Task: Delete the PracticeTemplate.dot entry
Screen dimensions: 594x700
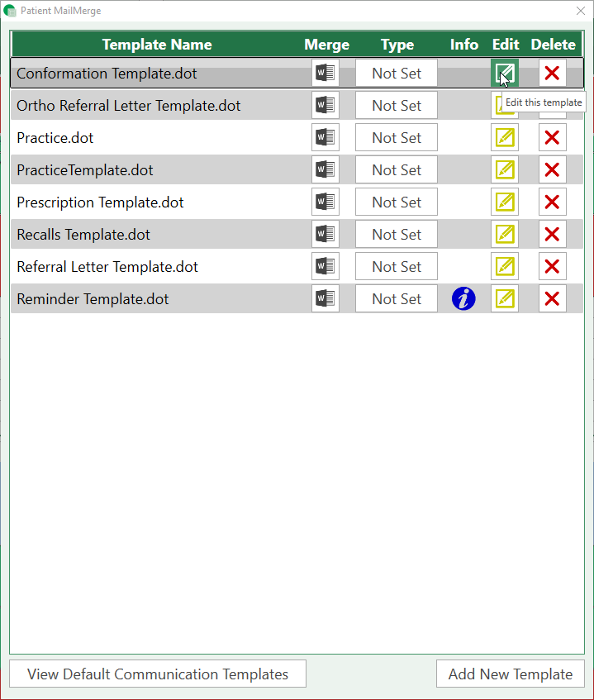Action: pos(552,170)
